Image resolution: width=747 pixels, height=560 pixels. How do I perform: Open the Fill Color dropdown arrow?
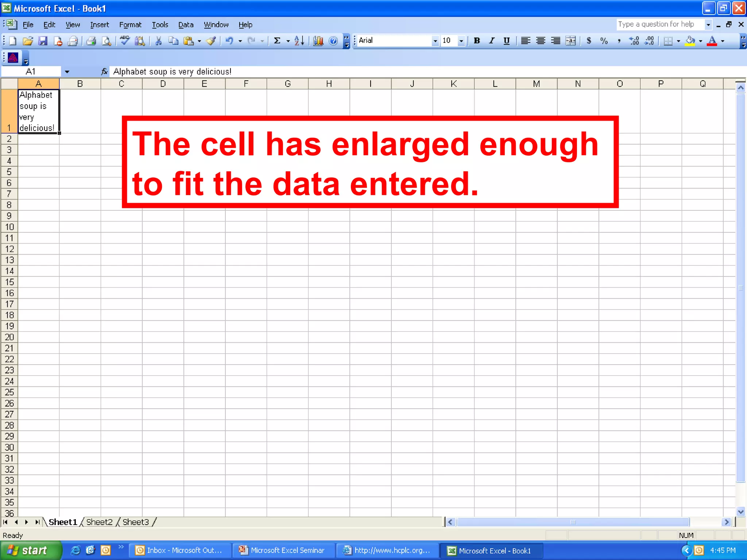coord(700,41)
